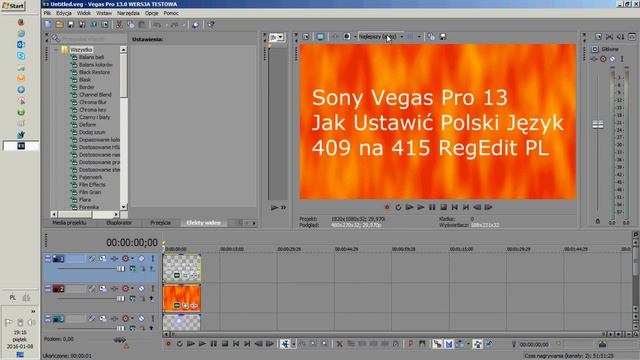Create a new project with toolbar icon
Image resolution: width=640 pixels, height=360 pixels.
(48, 24)
